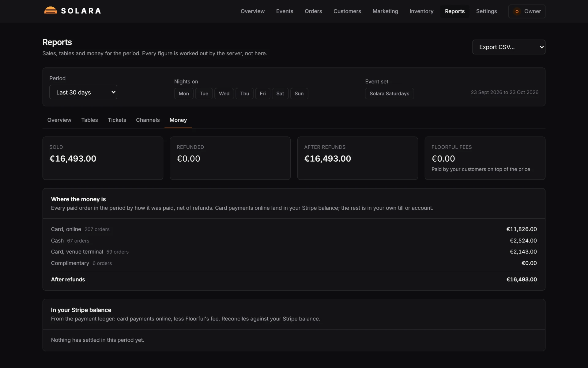Open the Export CSV dropdown
Image resolution: width=588 pixels, height=368 pixels.
pos(509,47)
